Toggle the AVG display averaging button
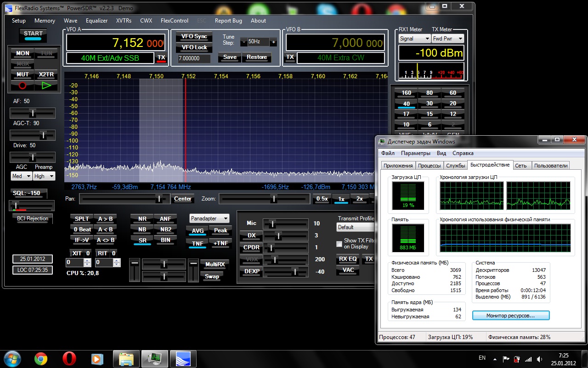Image resolution: width=588 pixels, height=368 pixels. pyautogui.click(x=198, y=231)
